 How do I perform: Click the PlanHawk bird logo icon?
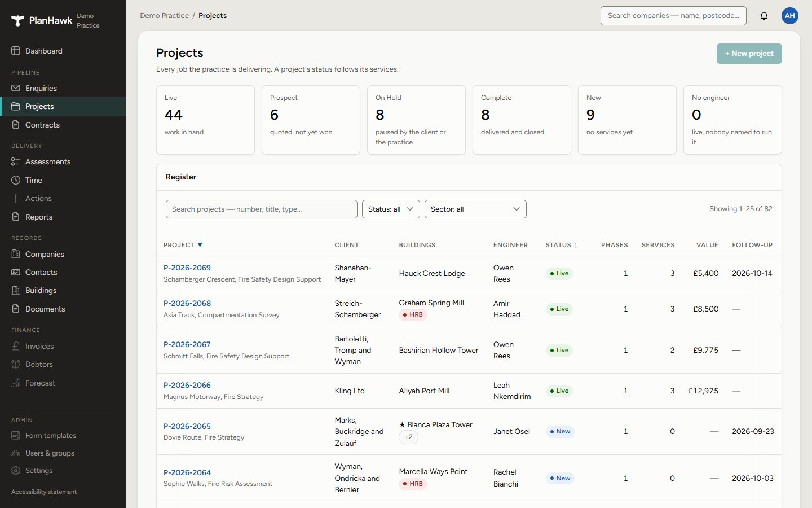17,21
